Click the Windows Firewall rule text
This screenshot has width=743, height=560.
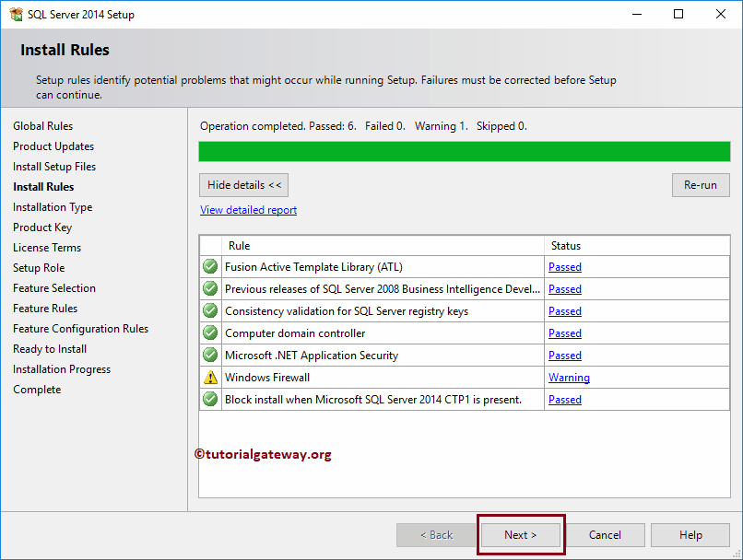pos(267,378)
